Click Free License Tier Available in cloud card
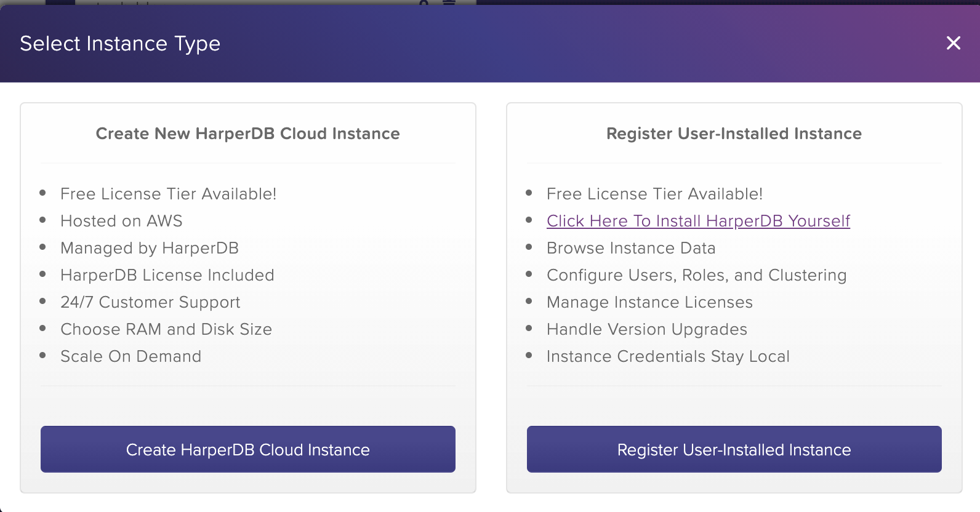The image size is (980, 512). (x=169, y=194)
